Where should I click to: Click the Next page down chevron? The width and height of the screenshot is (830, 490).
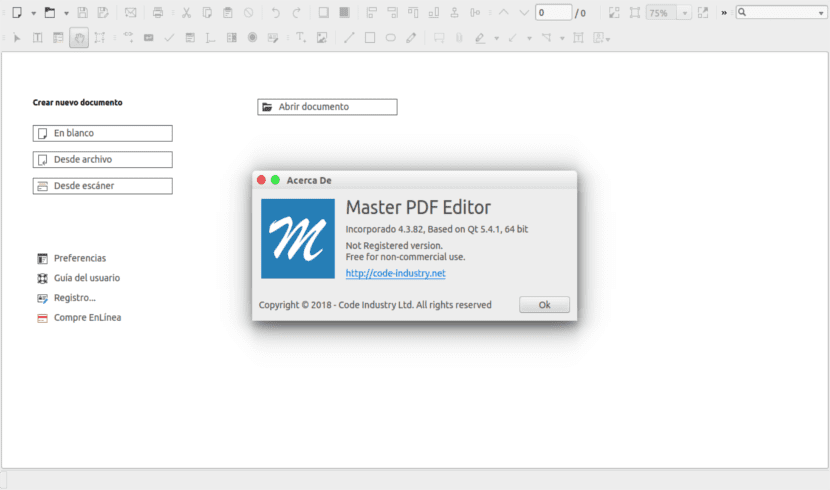(x=524, y=13)
